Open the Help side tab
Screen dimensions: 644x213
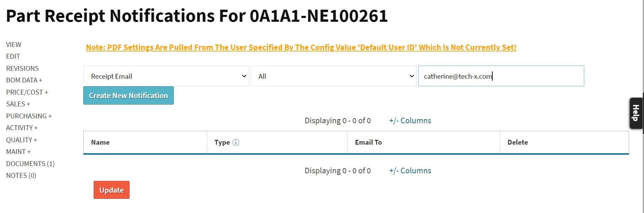(636, 113)
